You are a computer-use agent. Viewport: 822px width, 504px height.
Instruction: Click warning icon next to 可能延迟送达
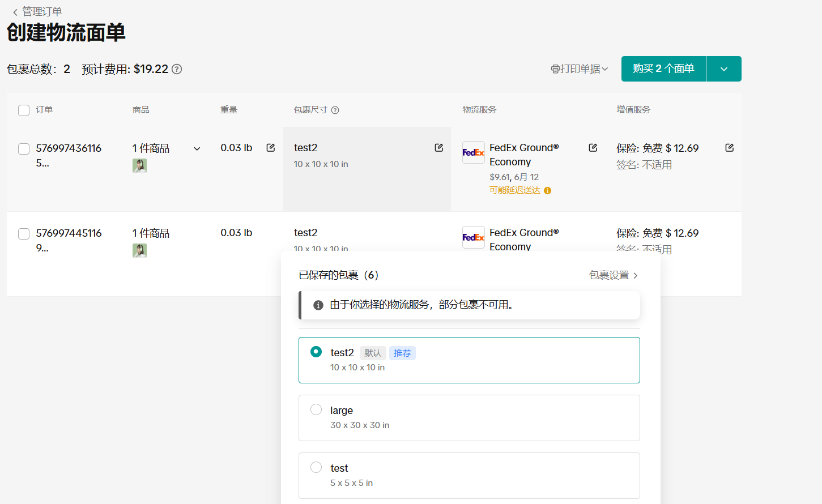(x=547, y=191)
